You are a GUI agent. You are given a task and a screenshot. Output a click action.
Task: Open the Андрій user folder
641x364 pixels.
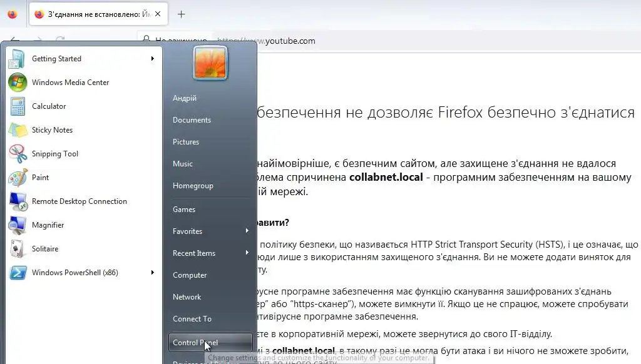point(185,98)
